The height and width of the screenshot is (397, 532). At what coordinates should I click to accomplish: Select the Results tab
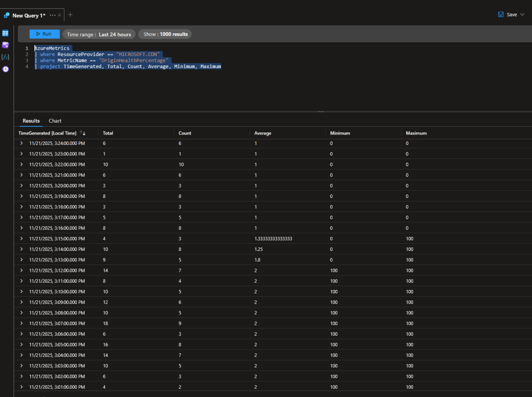click(31, 121)
